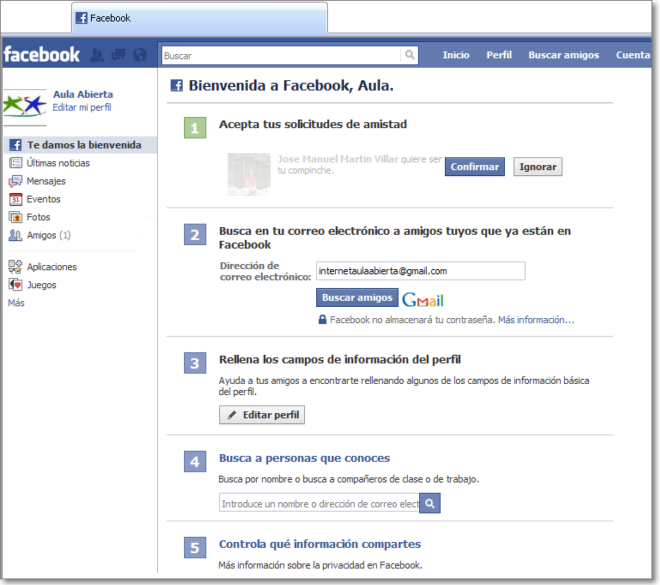
Task: Click the email address input field
Action: click(x=420, y=271)
